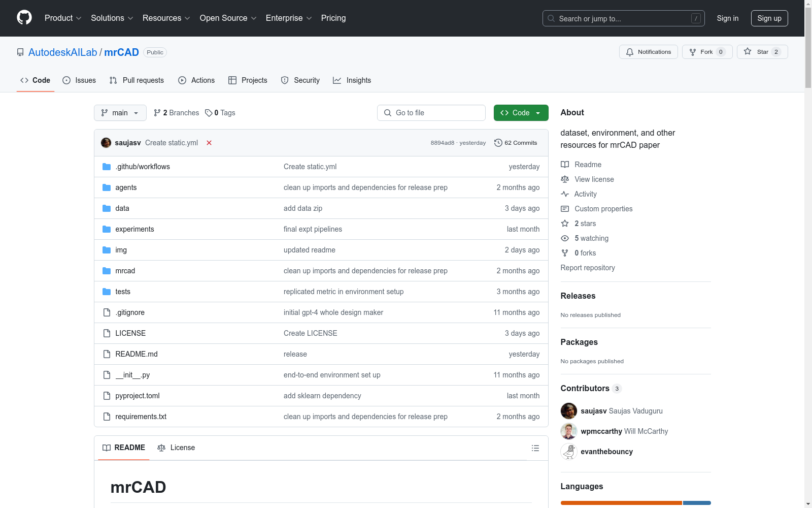Click the Custom properties icon
This screenshot has width=812, height=508.
[x=565, y=209]
